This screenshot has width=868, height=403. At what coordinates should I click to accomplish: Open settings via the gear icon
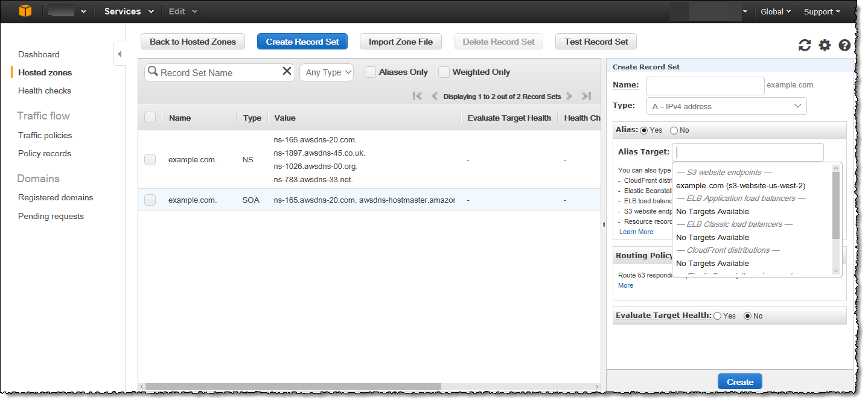pyautogui.click(x=825, y=45)
